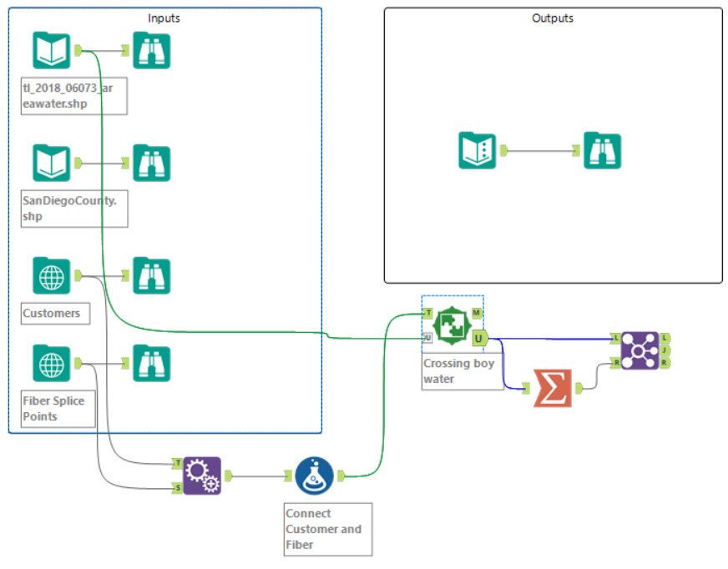Click the R output anchor of Join tool
The width and height of the screenshot is (728, 569).
(665, 363)
